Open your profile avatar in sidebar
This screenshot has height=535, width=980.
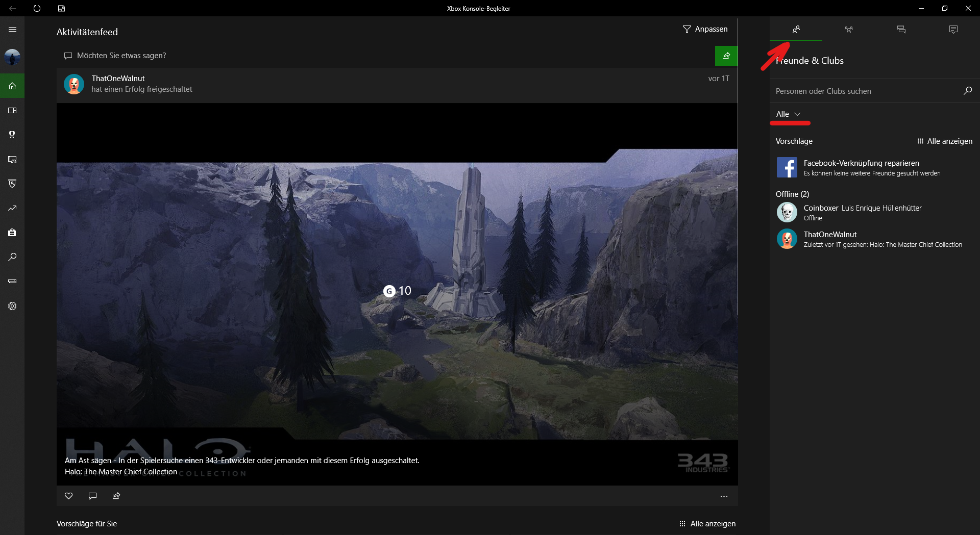coord(12,57)
